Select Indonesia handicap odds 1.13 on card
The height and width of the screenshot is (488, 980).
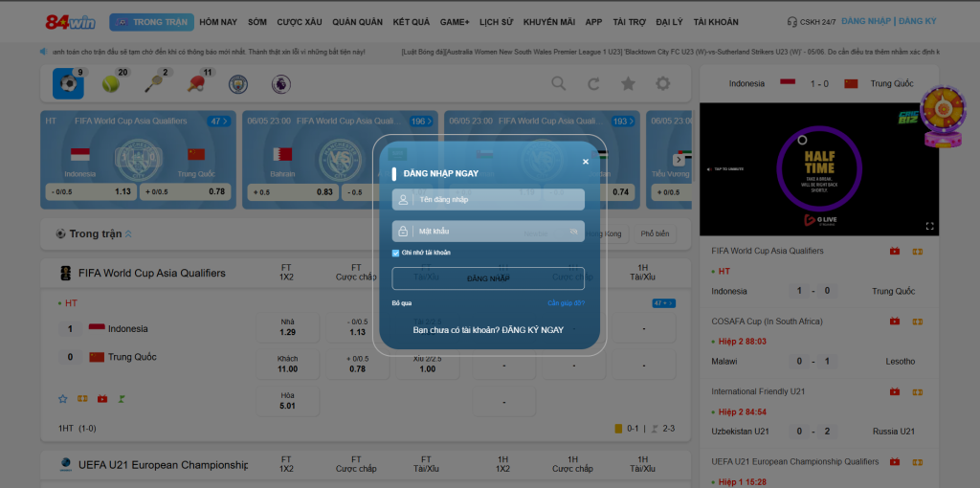coord(91,191)
